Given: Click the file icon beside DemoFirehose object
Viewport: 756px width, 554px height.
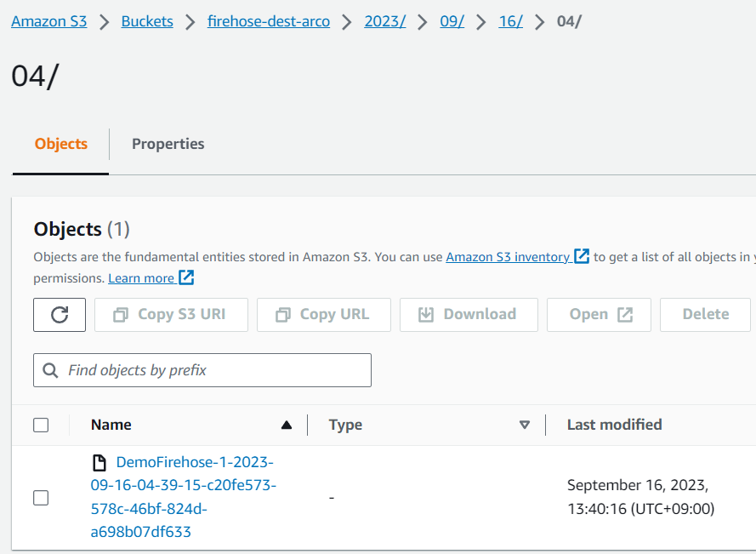Looking at the screenshot, I should [x=99, y=462].
